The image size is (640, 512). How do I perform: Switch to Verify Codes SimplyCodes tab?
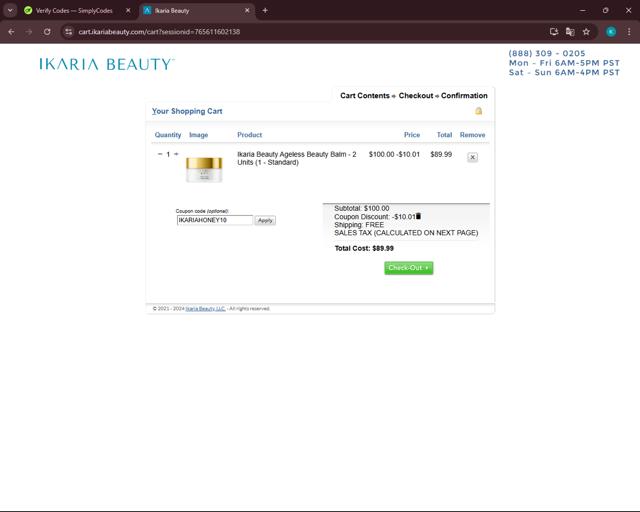tap(74, 11)
